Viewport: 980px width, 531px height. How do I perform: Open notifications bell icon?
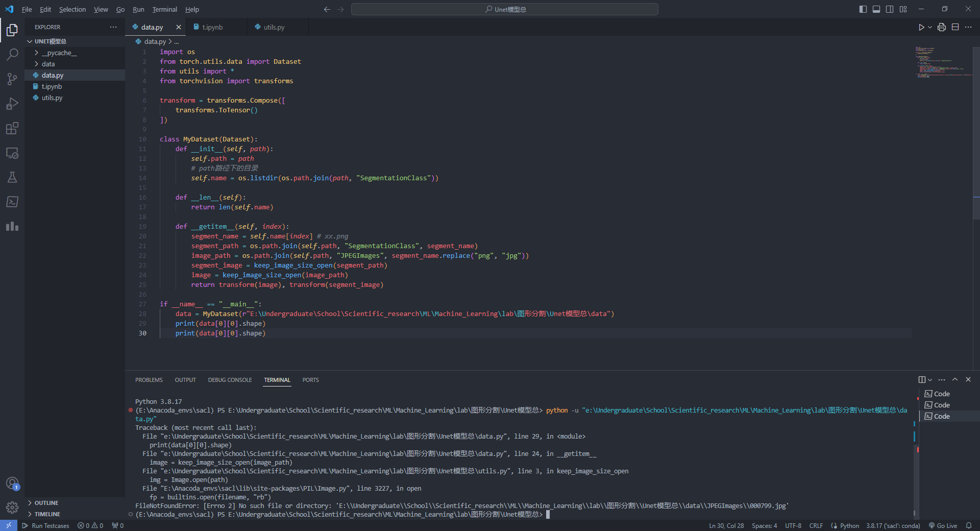[969, 525]
